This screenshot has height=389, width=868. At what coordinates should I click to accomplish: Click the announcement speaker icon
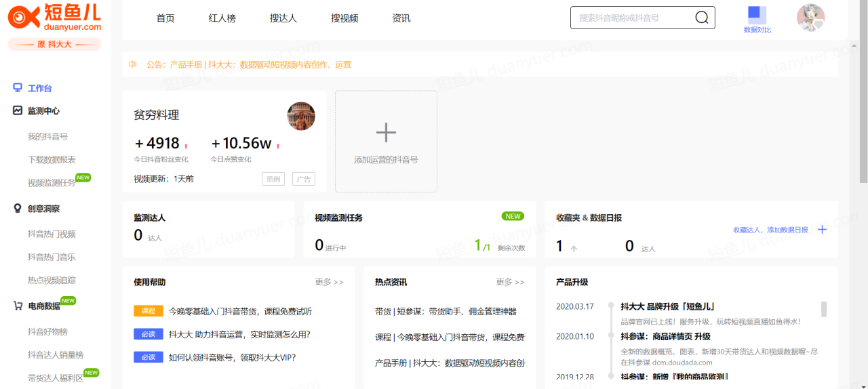(133, 64)
